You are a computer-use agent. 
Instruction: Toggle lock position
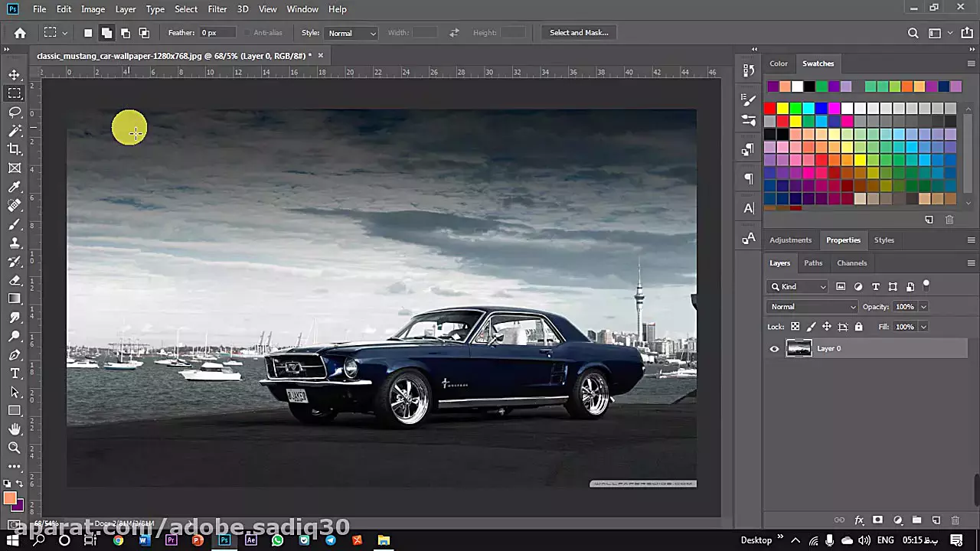pos(827,327)
